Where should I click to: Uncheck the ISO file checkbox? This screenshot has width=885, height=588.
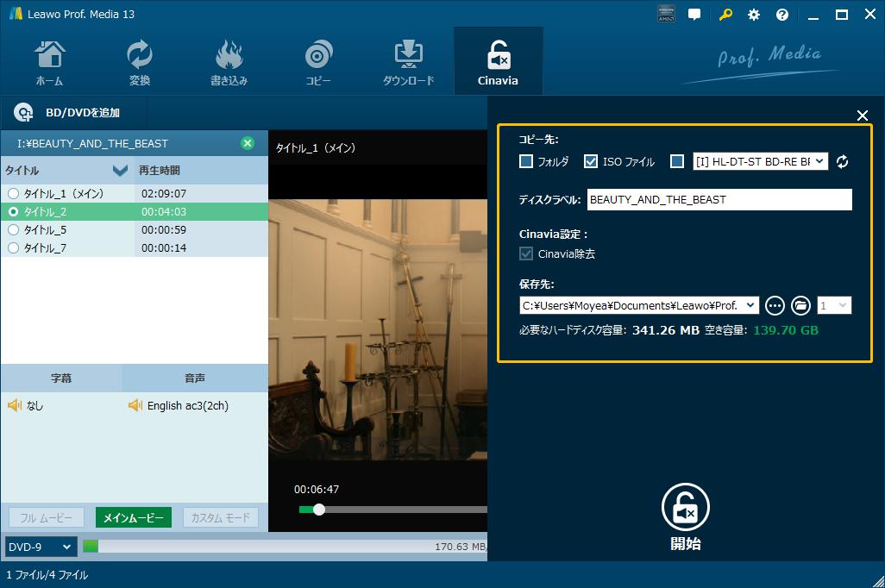click(x=591, y=161)
